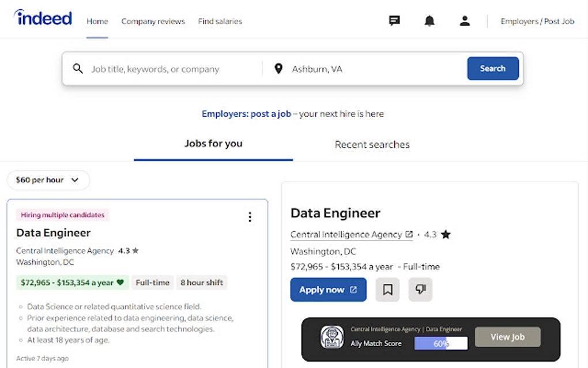
Task: Click the star next to the 4.3 rating
Action: [x=446, y=234]
